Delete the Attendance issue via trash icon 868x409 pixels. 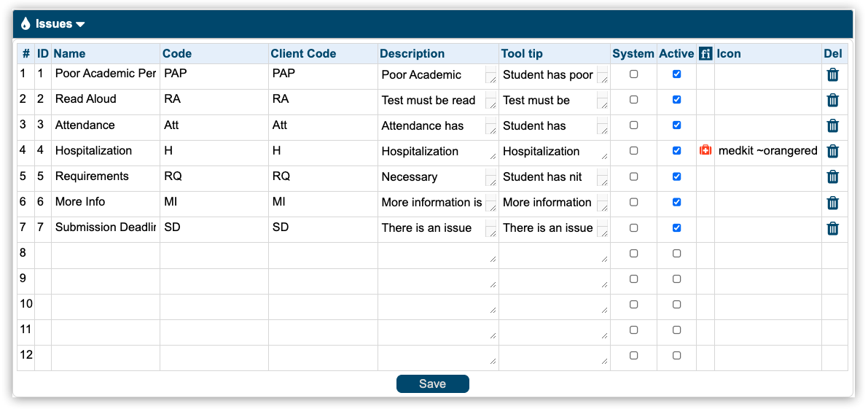(x=832, y=125)
